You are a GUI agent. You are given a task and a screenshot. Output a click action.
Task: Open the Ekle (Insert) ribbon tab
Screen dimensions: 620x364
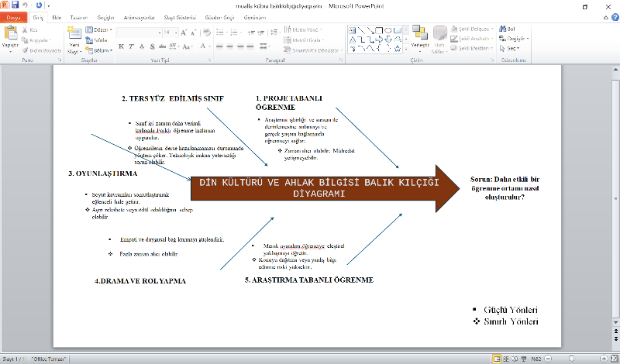[x=57, y=16]
